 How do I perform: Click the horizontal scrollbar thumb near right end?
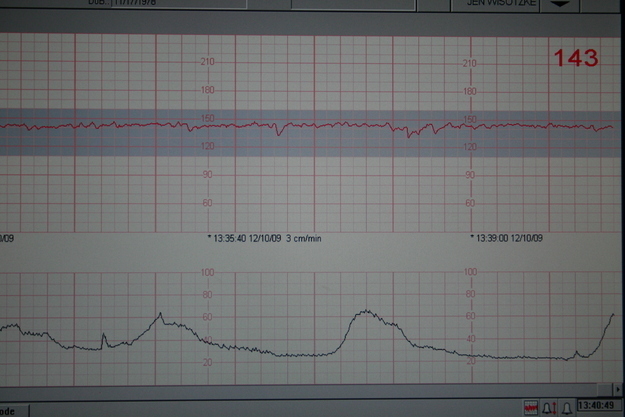point(606,389)
